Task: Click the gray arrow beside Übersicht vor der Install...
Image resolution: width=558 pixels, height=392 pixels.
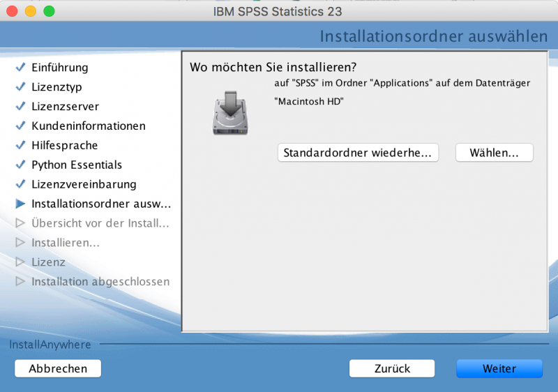Action: point(21,223)
